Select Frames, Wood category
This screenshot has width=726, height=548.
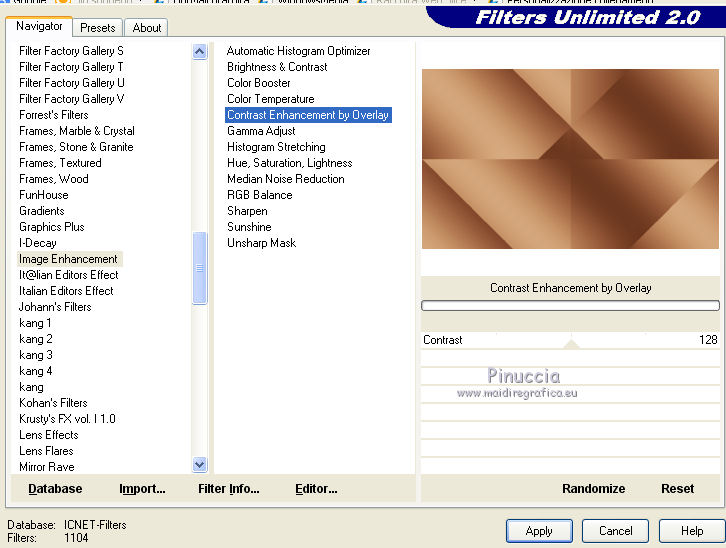point(54,179)
